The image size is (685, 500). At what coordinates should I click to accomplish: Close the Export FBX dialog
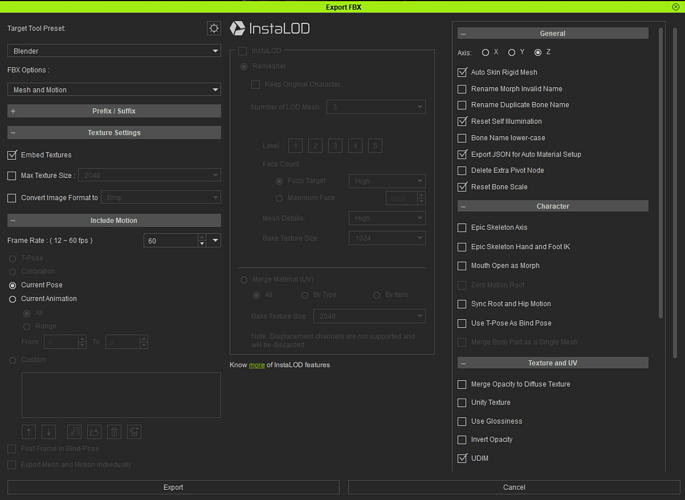point(675,7)
